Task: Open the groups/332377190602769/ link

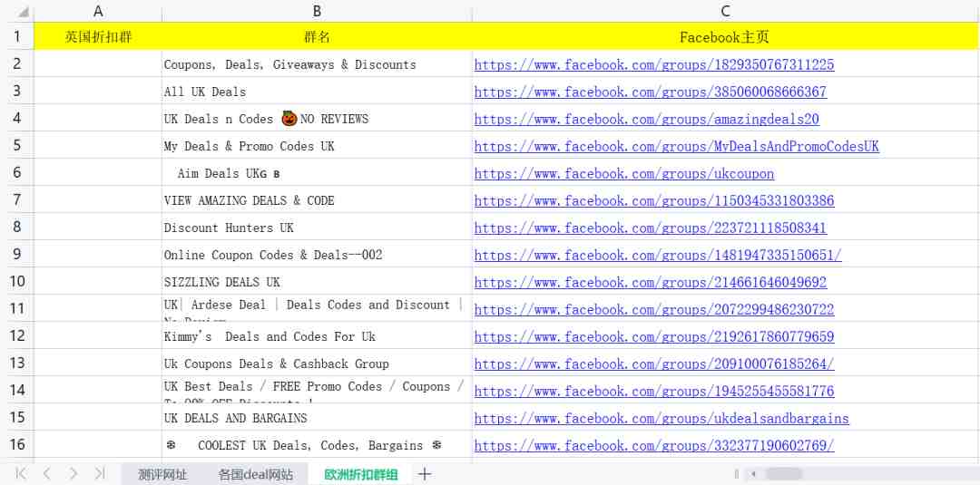Action: tap(654, 446)
